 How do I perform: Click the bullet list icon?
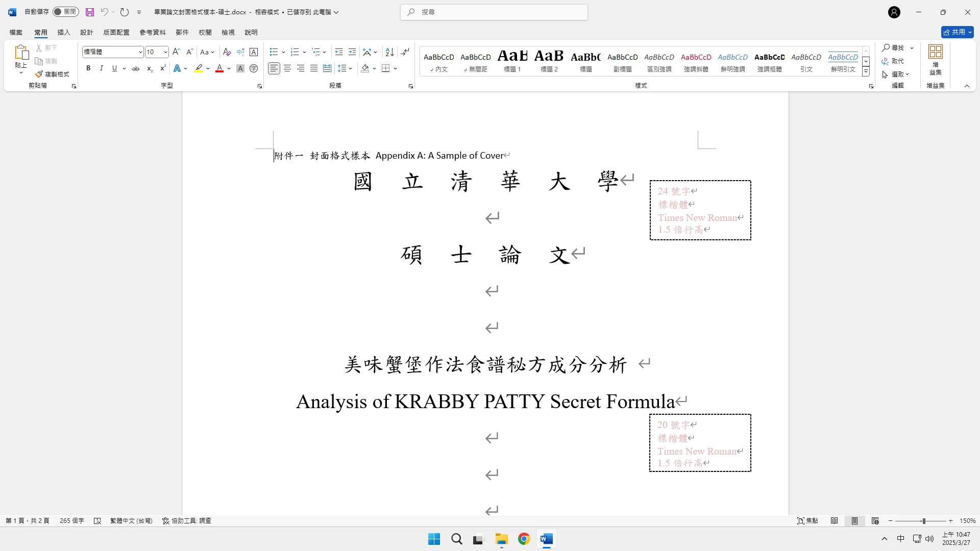pos(274,52)
